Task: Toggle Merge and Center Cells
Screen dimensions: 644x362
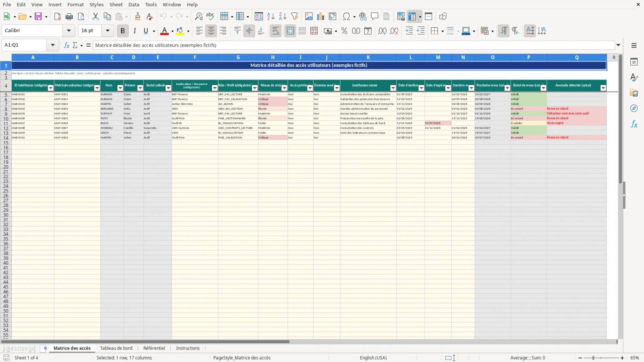Action: (x=290, y=31)
